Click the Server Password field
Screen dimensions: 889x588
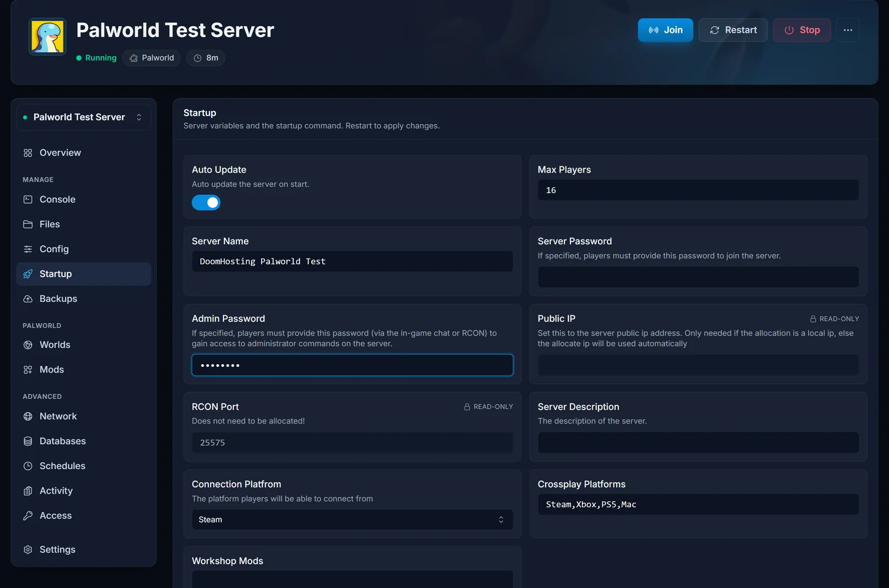coord(698,277)
